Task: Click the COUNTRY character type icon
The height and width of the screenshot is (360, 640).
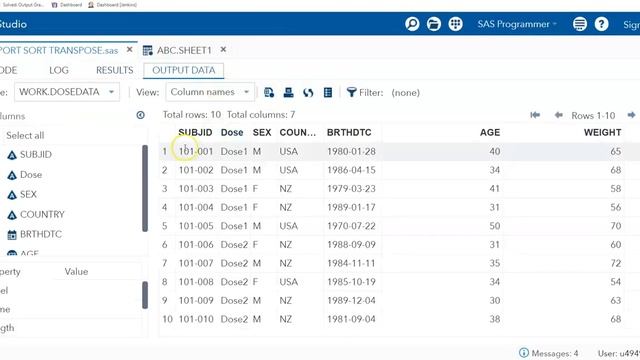Action: click(12, 215)
